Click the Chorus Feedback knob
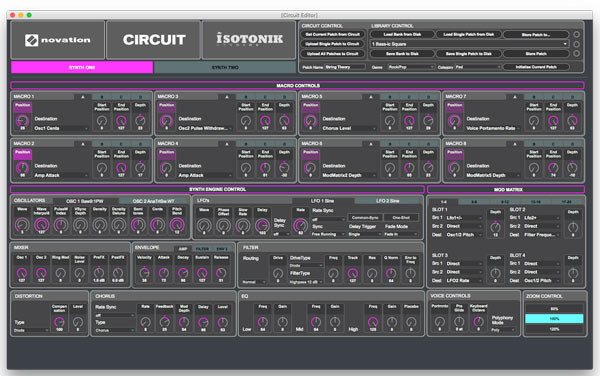 [x=165, y=322]
